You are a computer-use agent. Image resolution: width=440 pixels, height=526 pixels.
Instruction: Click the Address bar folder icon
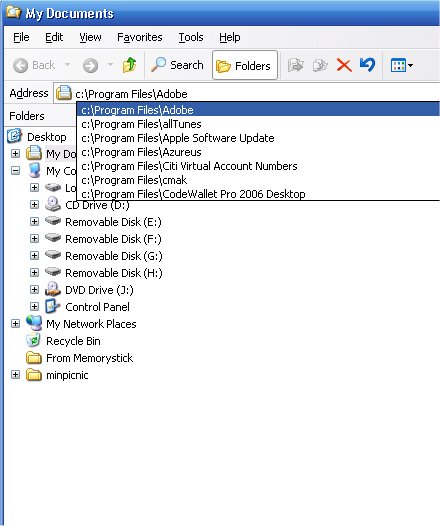(x=64, y=93)
